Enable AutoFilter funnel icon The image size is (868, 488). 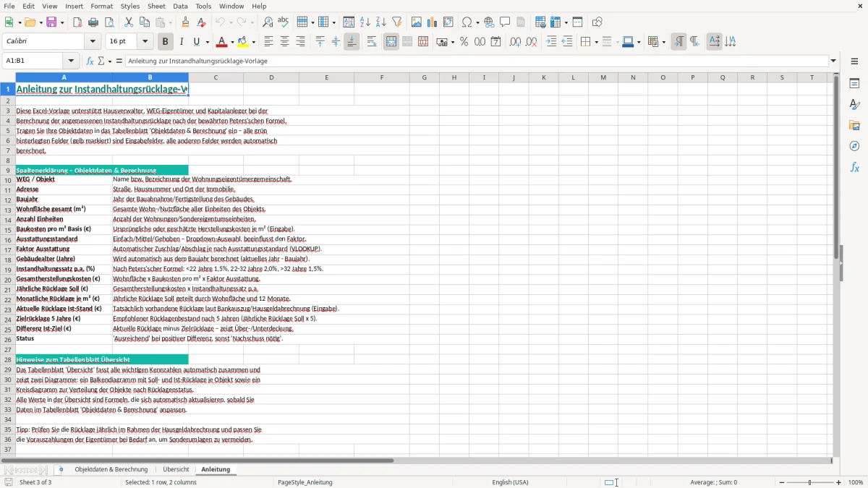(397, 22)
